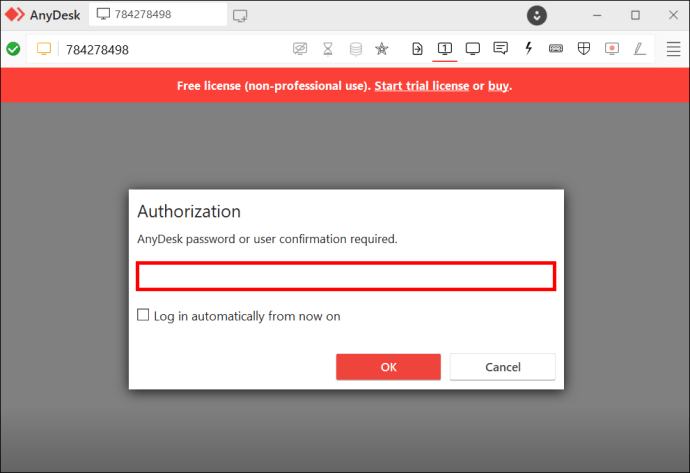Click the privacy mode crossed-eye monitor icon
This screenshot has height=473, width=690.
click(300, 48)
